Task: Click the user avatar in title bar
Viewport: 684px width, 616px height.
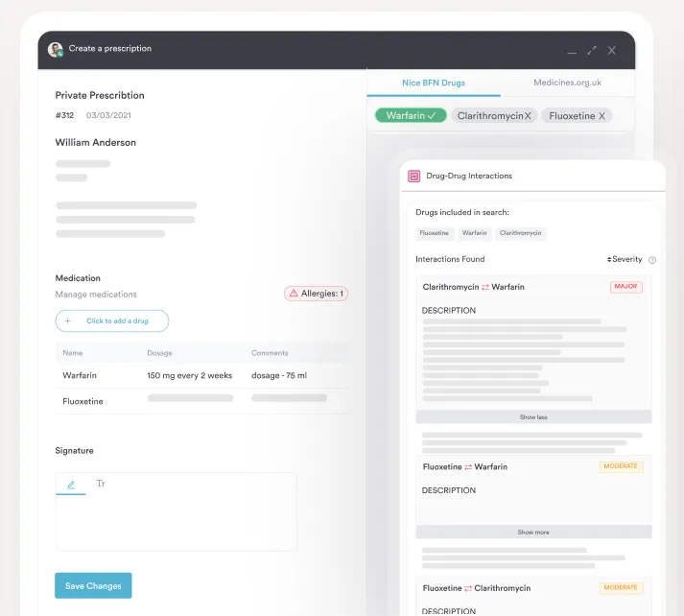Action: [56, 50]
